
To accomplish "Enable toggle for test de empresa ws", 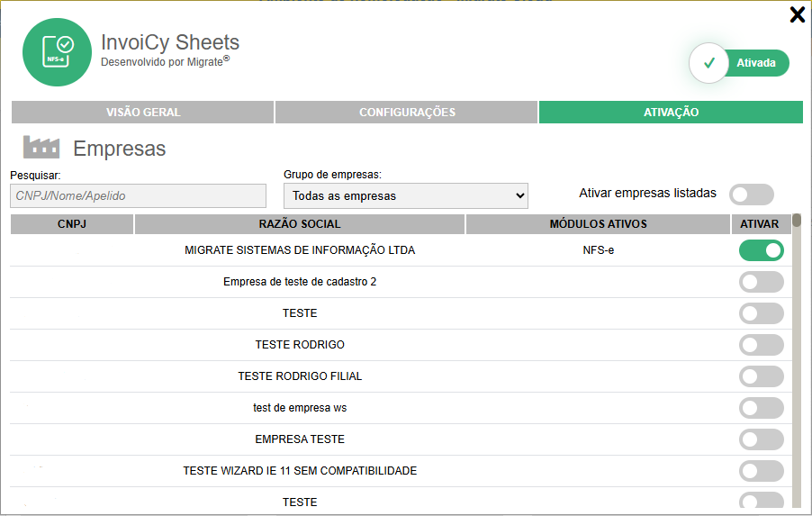I will (761, 408).
